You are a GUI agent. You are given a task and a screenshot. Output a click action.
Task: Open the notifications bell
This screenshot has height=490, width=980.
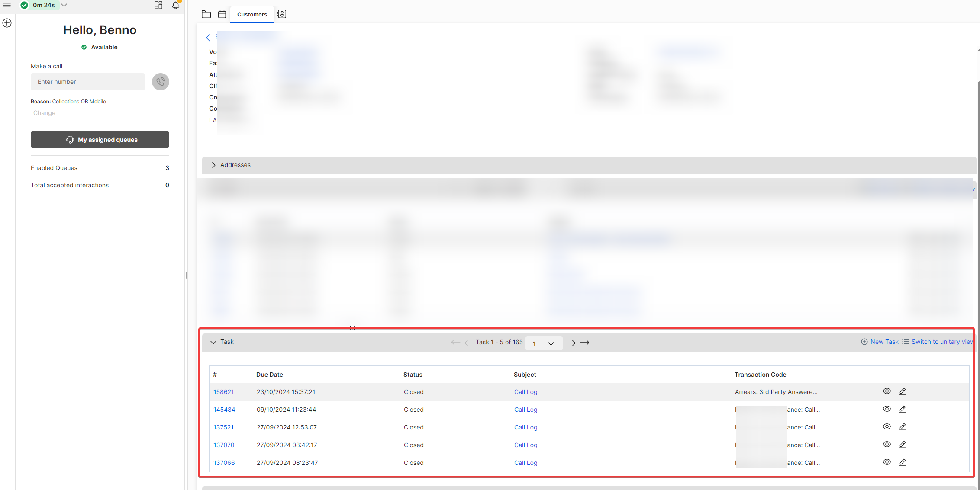coord(176,5)
